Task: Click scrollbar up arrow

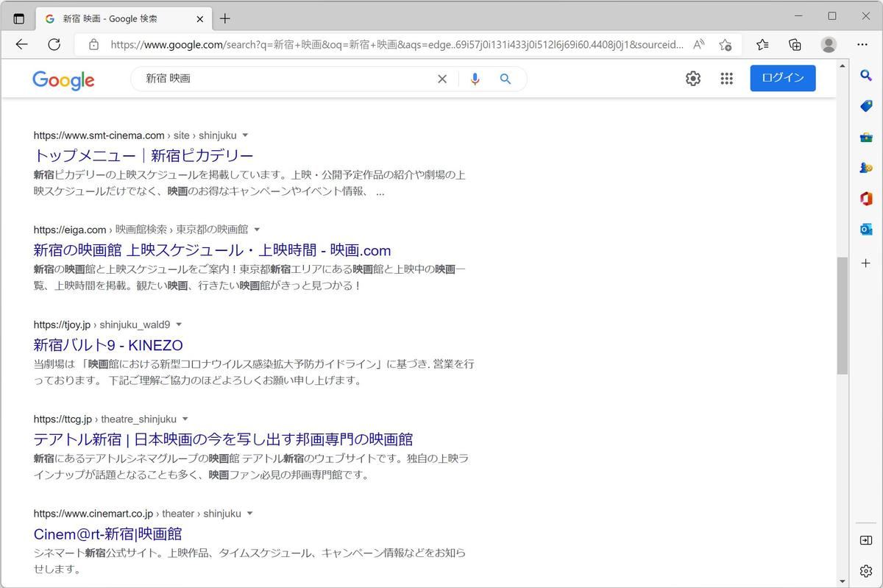Action: [x=843, y=66]
